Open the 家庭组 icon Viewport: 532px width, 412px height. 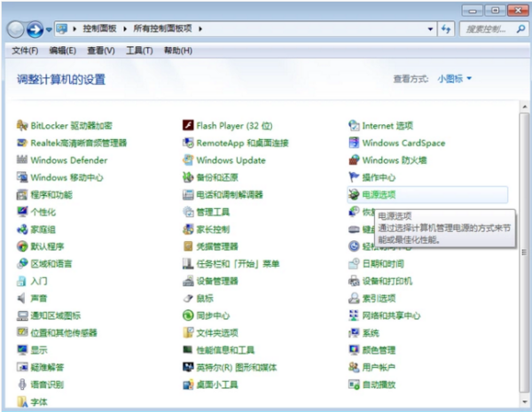[x=22, y=229]
